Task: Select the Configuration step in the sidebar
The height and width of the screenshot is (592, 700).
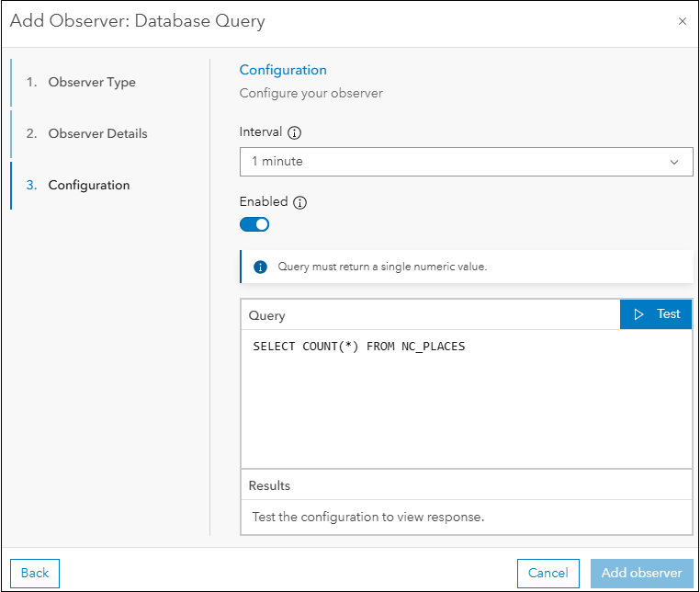Action: 88,186
